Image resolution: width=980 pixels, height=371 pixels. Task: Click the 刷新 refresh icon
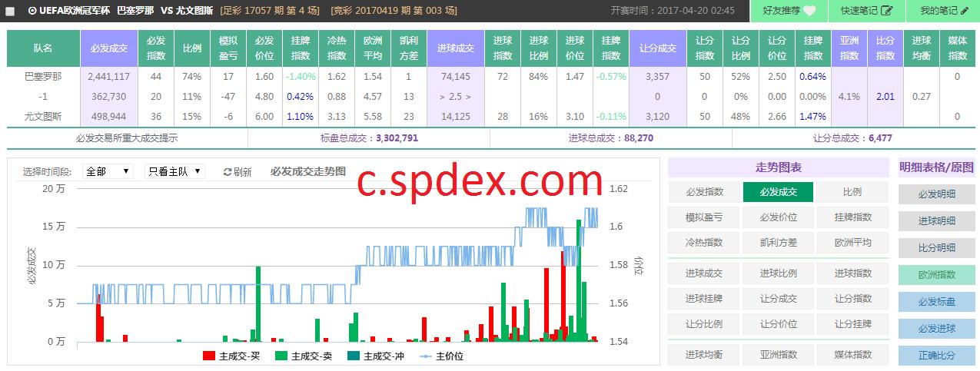click(x=228, y=172)
